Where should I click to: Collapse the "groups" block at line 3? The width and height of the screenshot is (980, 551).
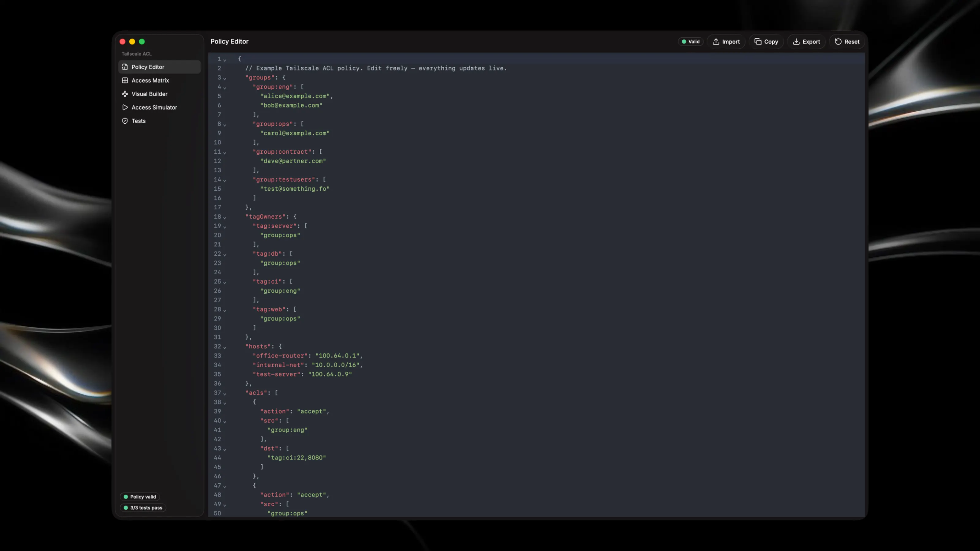tap(225, 78)
